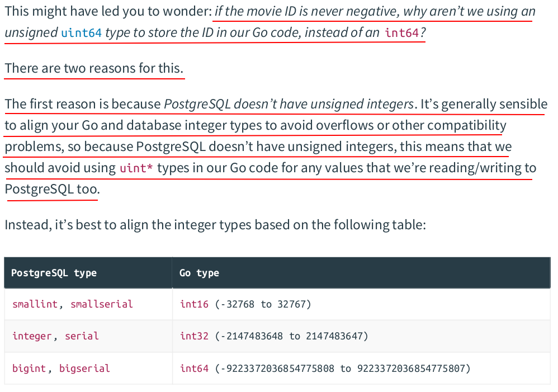Select the smallserial code in the table
The height and width of the screenshot is (392, 558).
pos(101,304)
